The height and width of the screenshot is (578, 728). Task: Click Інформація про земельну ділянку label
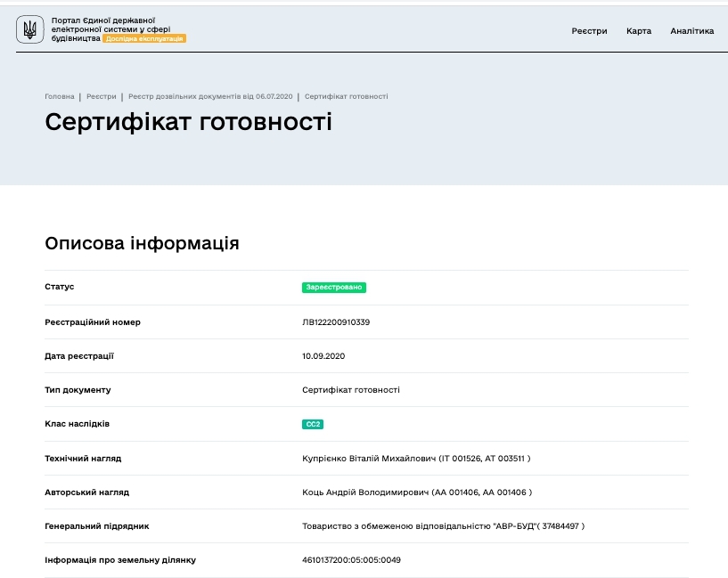[120, 560]
